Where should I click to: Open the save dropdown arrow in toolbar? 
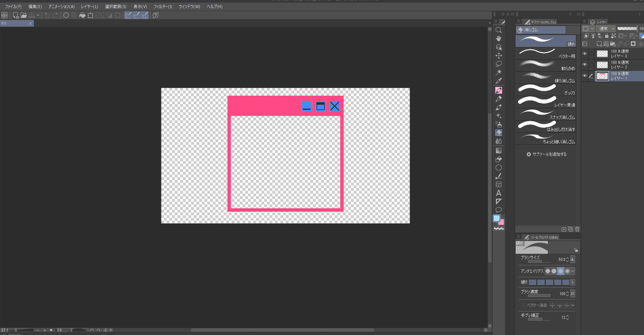[x=38, y=15]
